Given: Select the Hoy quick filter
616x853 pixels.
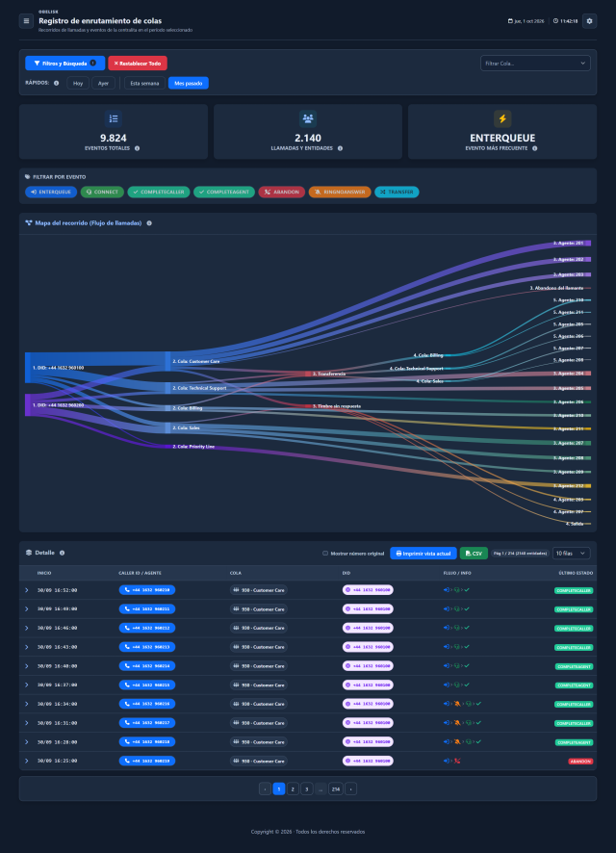Looking at the screenshot, I should [78, 83].
